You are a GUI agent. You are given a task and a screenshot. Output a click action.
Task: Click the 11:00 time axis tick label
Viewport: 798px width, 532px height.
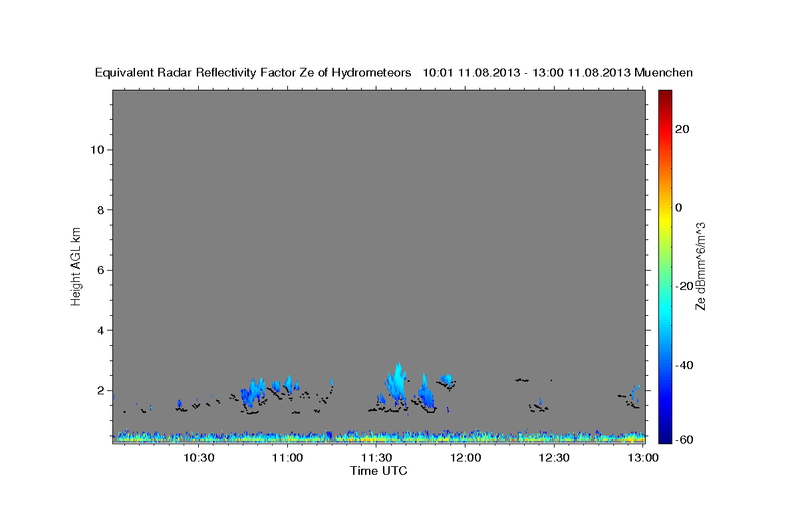pyautogui.click(x=287, y=458)
